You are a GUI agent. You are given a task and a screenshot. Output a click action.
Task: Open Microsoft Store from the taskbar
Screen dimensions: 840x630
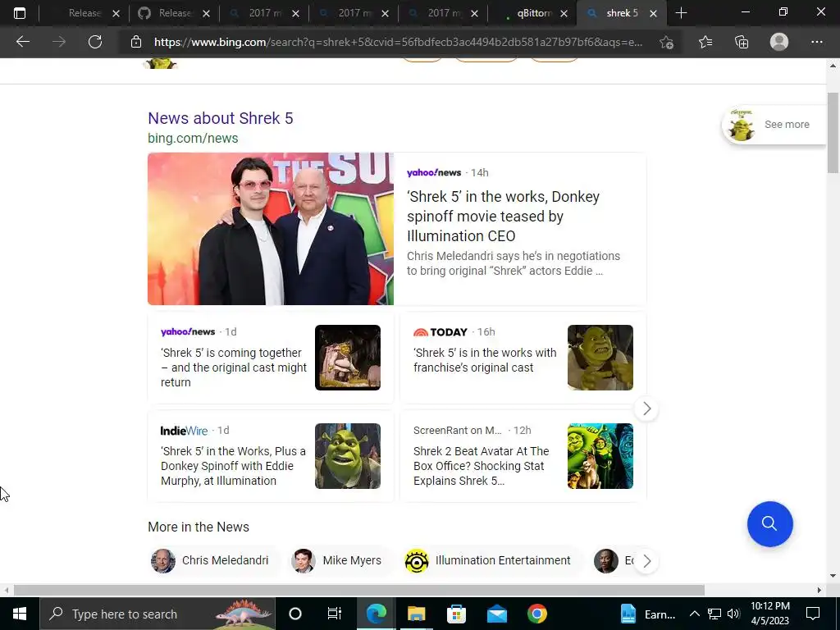(456, 614)
